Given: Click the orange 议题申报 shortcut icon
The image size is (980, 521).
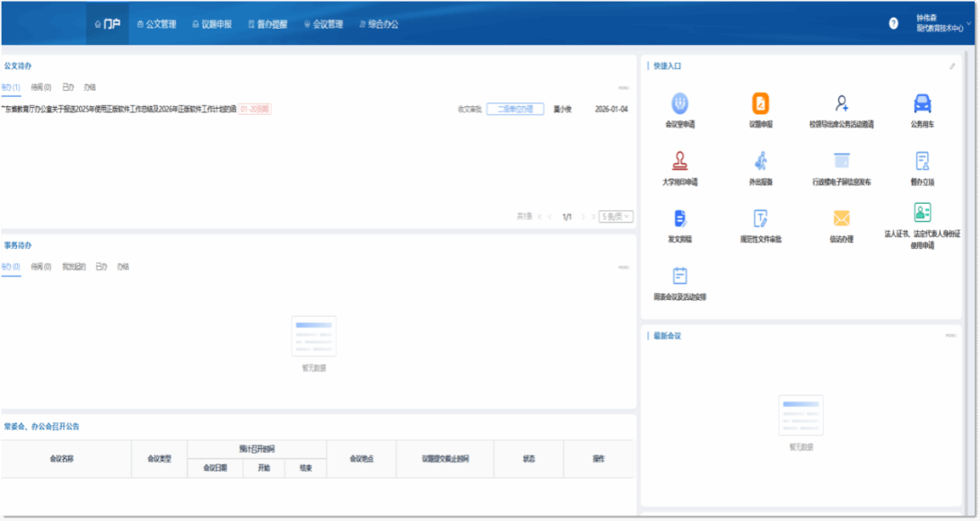Looking at the screenshot, I should coord(760,102).
